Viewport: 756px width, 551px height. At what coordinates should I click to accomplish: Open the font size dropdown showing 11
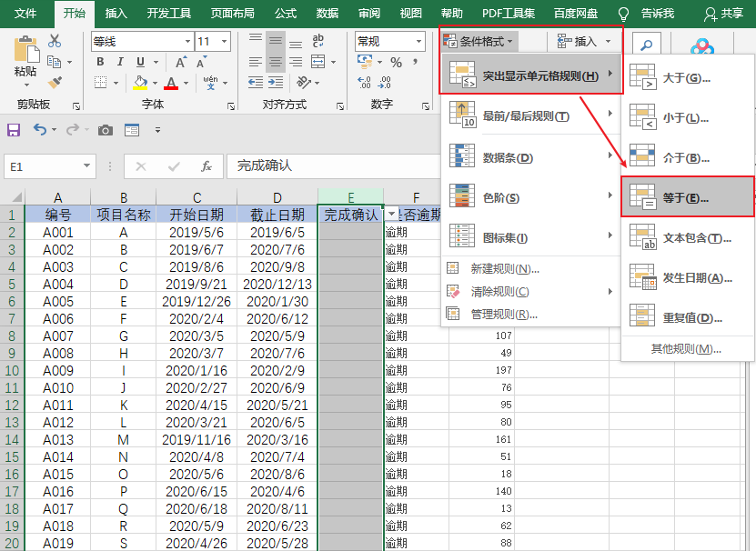[224, 42]
